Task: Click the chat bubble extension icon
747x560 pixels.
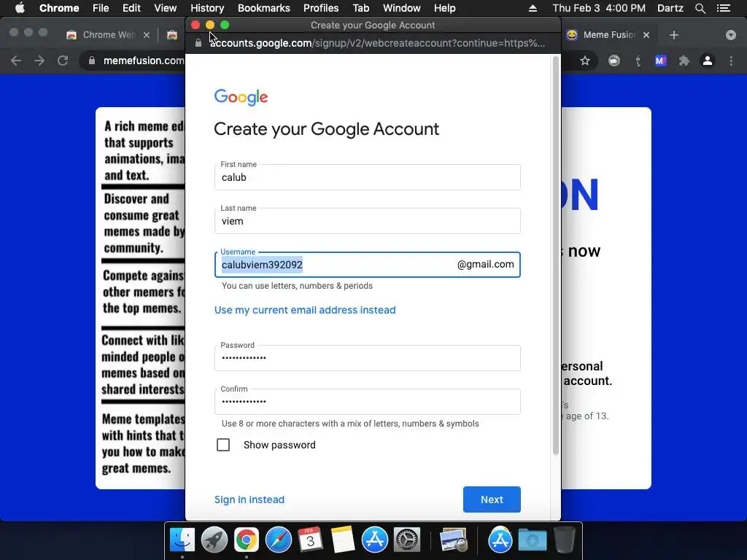Action: [x=614, y=61]
